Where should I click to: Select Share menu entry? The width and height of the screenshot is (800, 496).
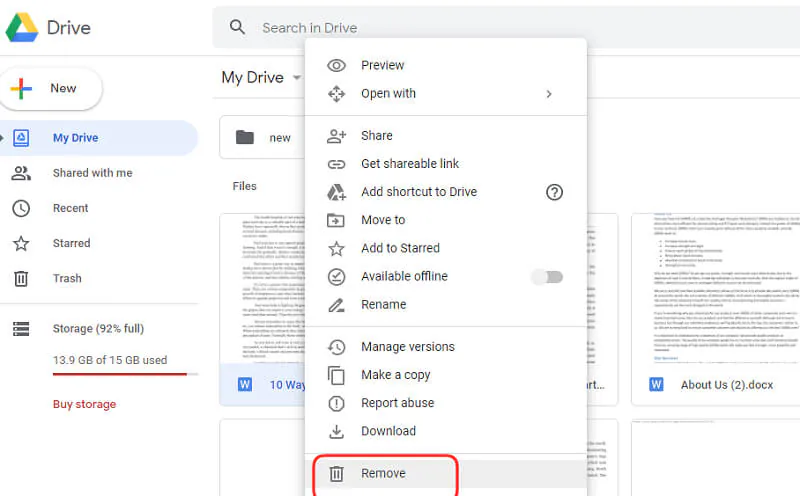tap(446, 136)
